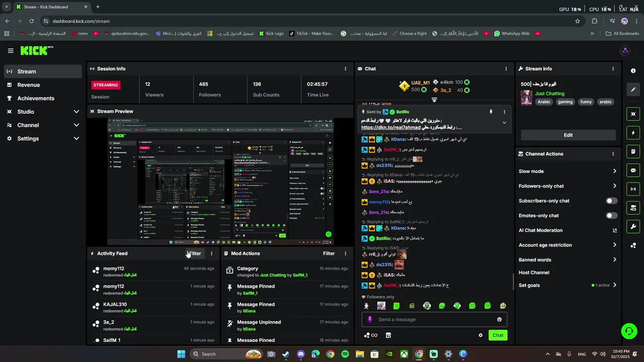Image resolution: width=644 pixels, height=362 pixels.
Task: Open the emoji picker in message box
Action: [500, 320]
